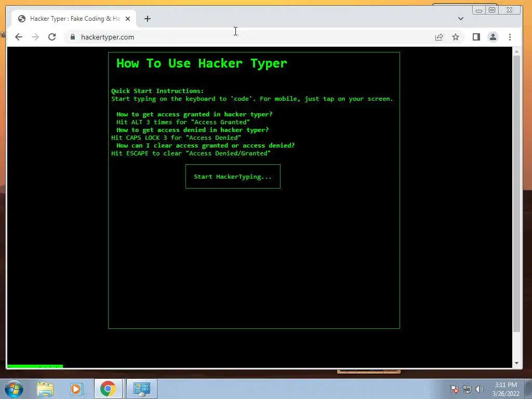
Task: Click the vertical scrollbar thumb
Action: coord(516,193)
